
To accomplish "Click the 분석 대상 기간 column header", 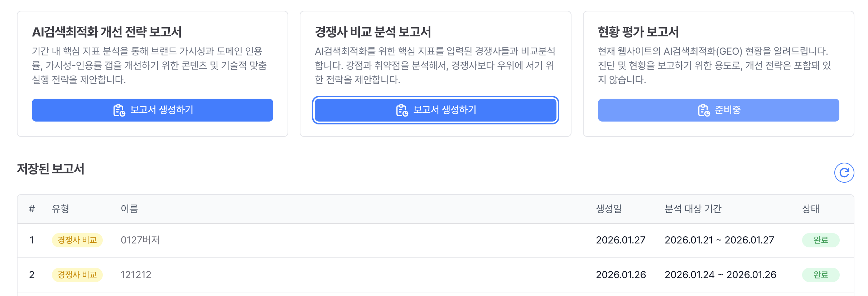I will coord(693,209).
